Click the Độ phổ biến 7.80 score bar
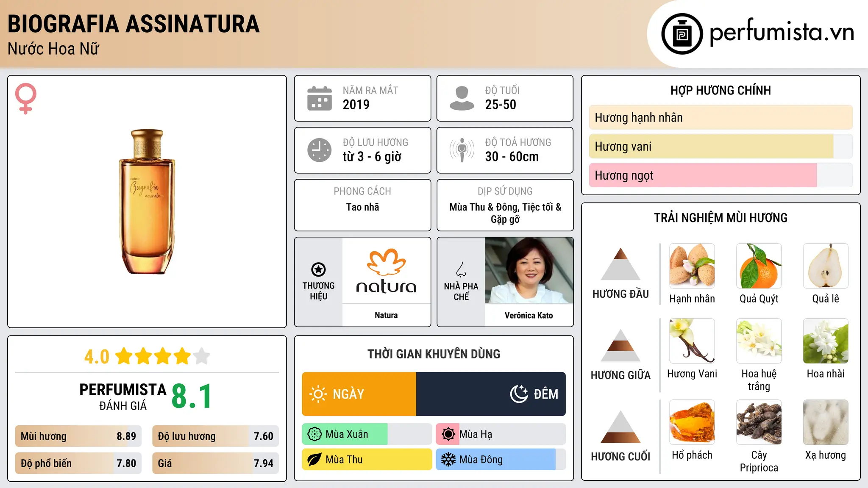 (x=78, y=463)
